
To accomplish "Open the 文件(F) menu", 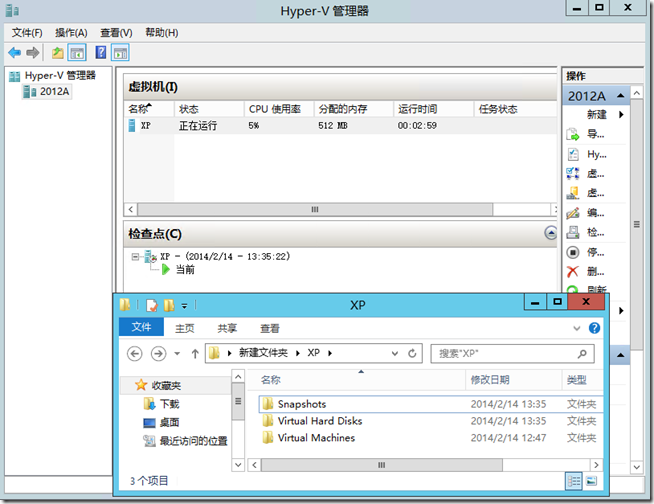I will tap(27, 33).
